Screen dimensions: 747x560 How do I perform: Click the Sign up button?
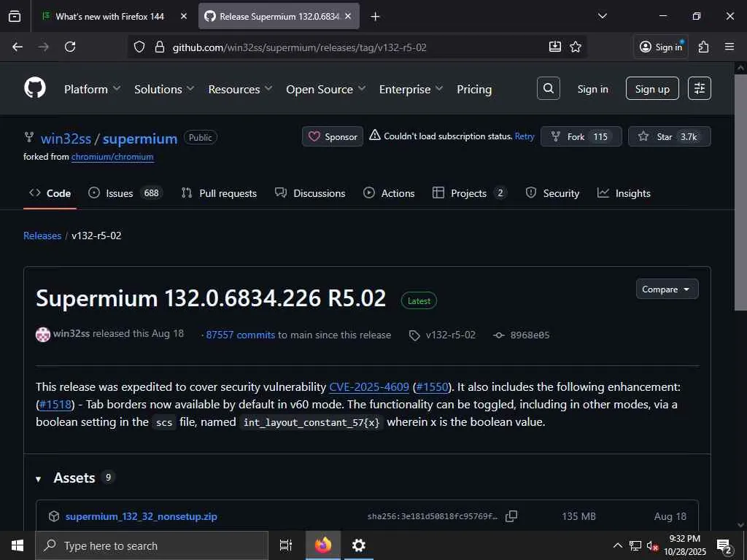[652, 88]
